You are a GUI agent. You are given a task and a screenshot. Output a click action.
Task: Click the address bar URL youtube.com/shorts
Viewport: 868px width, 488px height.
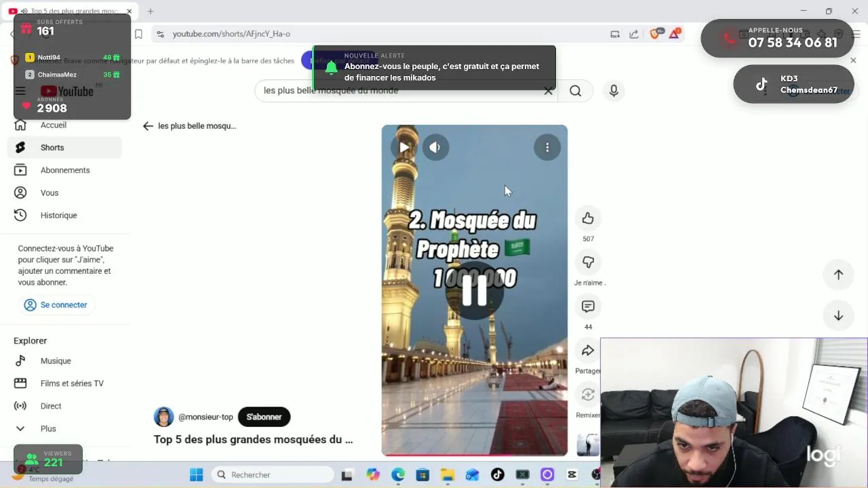click(x=231, y=34)
